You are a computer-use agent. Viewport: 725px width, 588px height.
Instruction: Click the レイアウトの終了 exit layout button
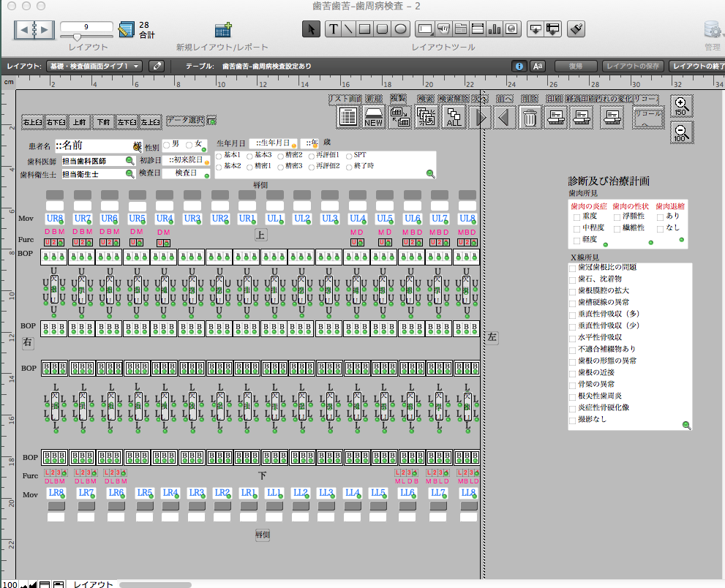click(x=697, y=66)
